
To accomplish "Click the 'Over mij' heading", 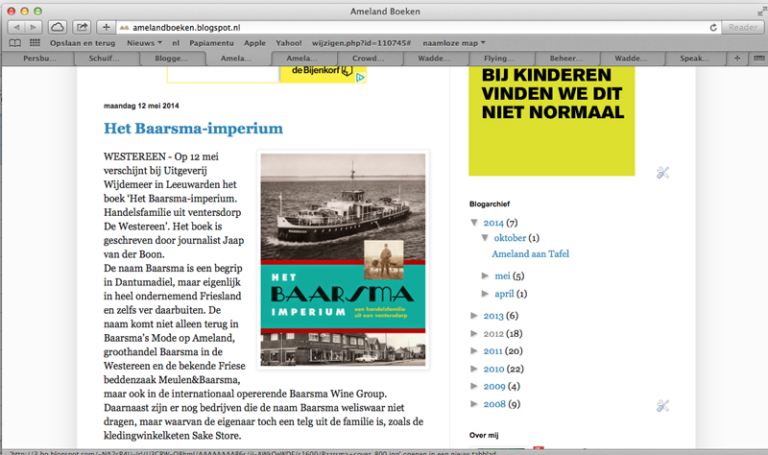I will 483,435.
